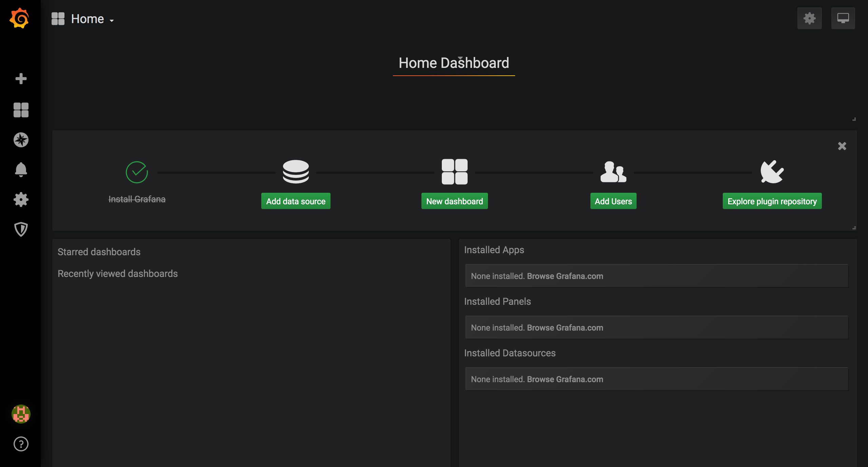Screen dimensions: 868x467
Task: Expand Recently viewed dashboards section
Action: tap(118, 273)
